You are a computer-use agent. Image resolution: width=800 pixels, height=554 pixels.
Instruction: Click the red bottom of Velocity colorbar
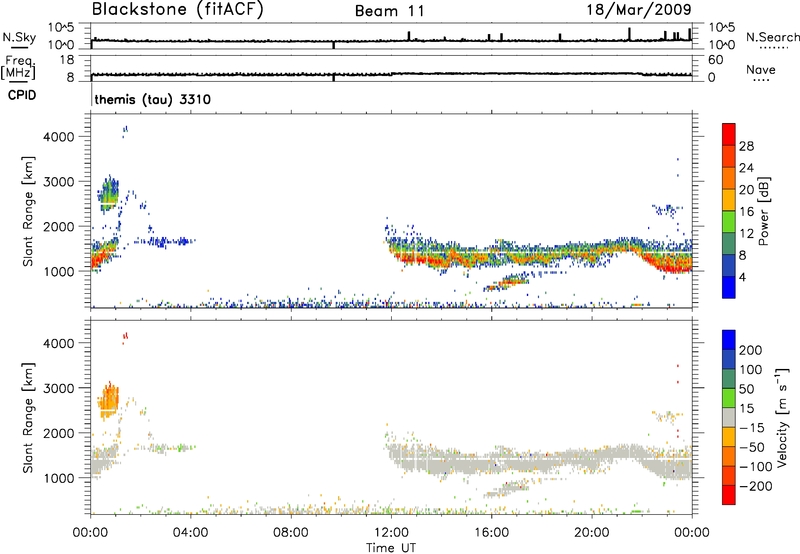tap(729, 495)
